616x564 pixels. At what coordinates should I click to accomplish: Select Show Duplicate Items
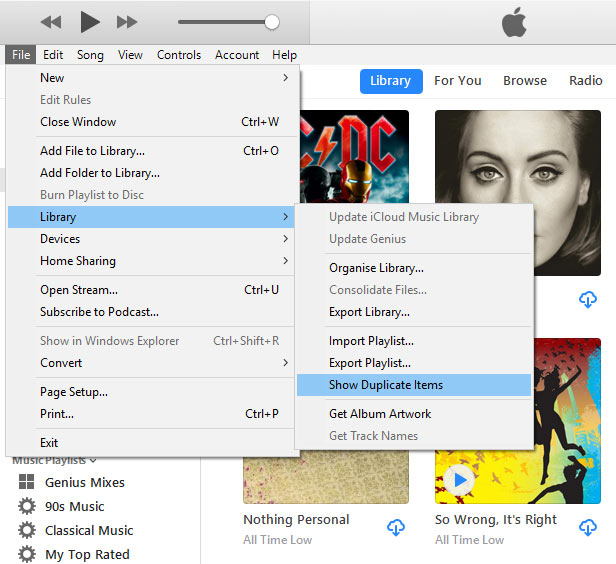(x=414, y=385)
